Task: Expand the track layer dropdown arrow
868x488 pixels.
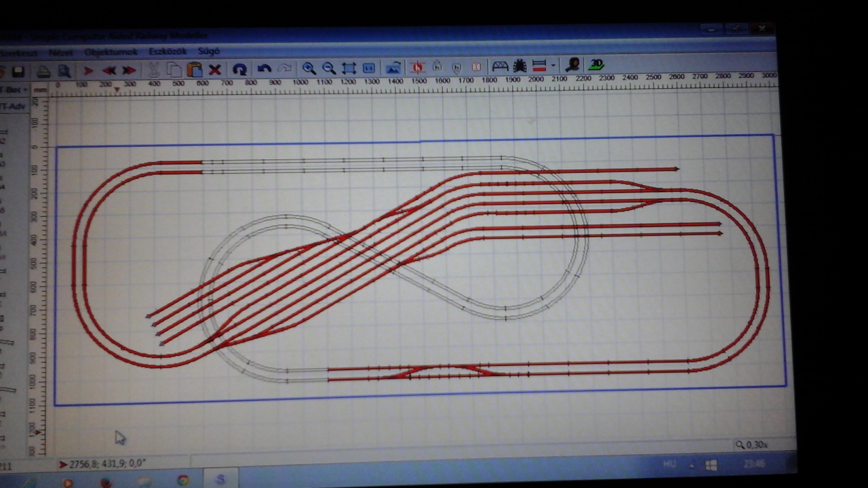Action: (553, 66)
